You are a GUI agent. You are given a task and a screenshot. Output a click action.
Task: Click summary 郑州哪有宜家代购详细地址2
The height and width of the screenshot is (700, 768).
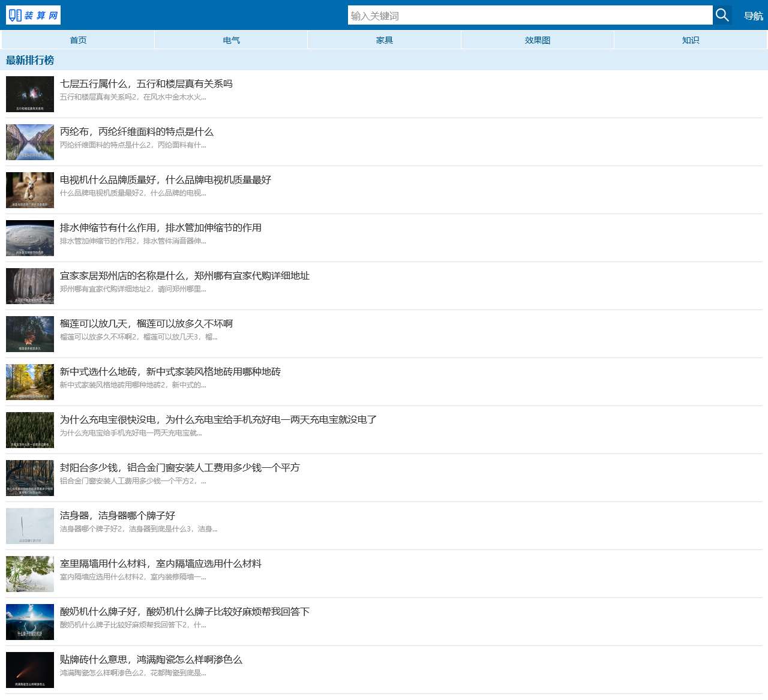click(x=133, y=289)
